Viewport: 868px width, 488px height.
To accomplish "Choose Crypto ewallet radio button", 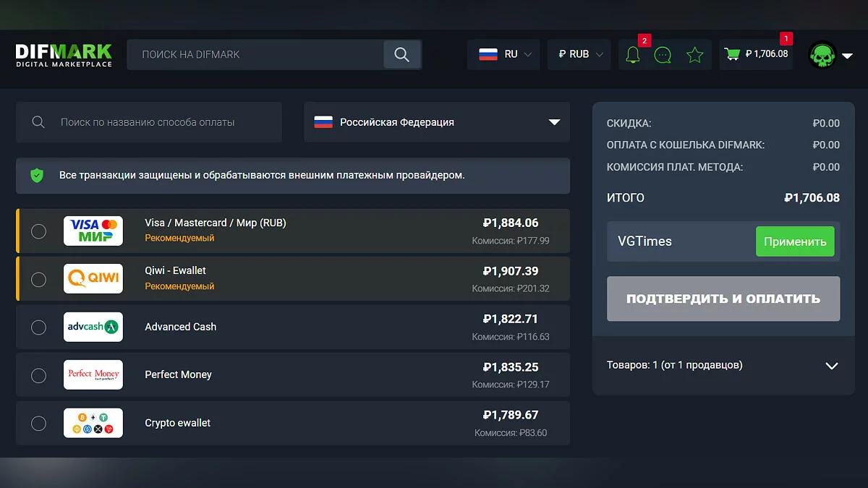I will tap(38, 423).
